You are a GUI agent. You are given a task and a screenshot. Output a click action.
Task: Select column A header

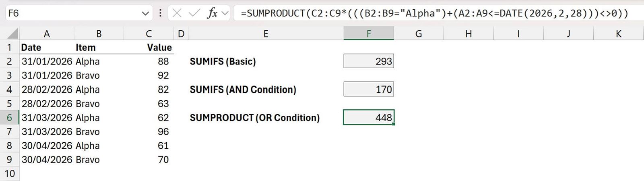coord(47,34)
